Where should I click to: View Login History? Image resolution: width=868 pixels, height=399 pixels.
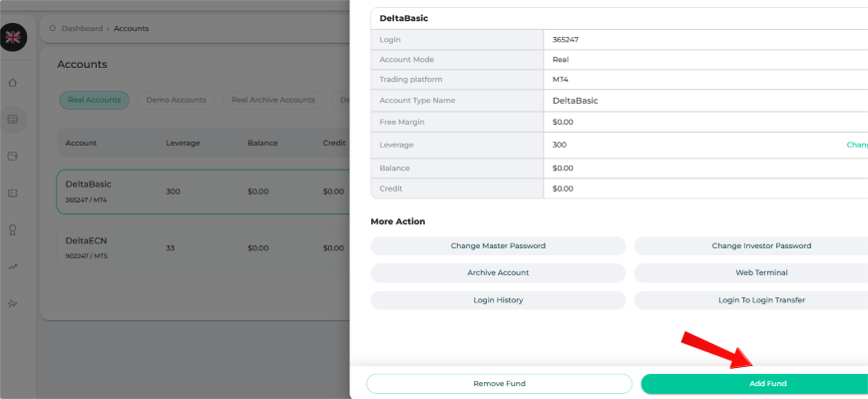pos(498,300)
